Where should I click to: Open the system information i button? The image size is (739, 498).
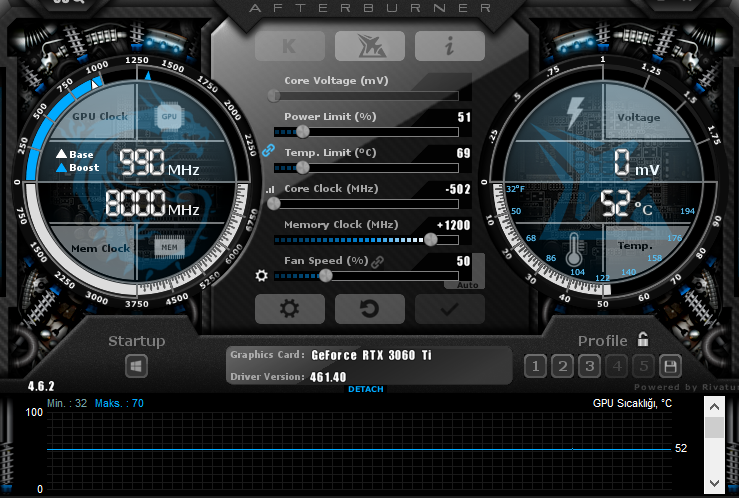click(x=450, y=46)
